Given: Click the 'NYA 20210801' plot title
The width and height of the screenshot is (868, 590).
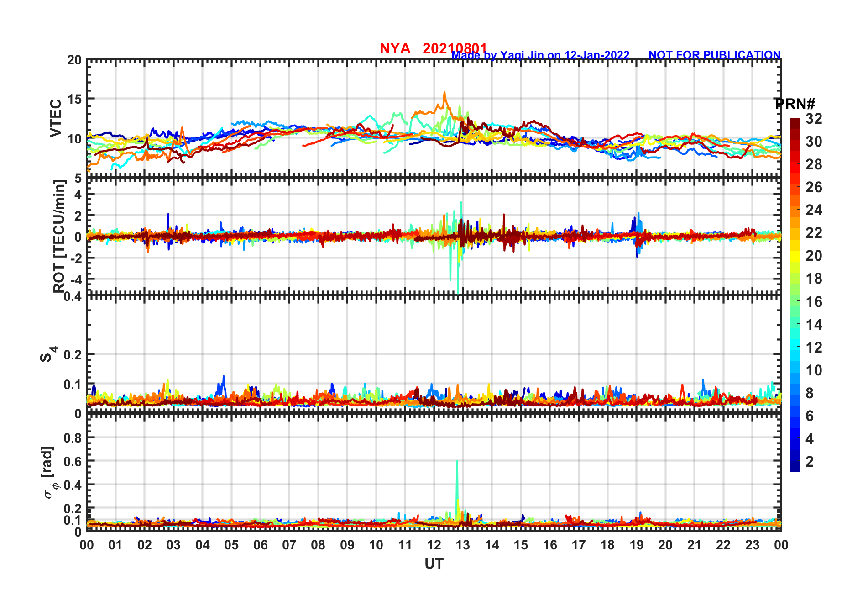Looking at the screenshot, I should click(x=433, y=48).
